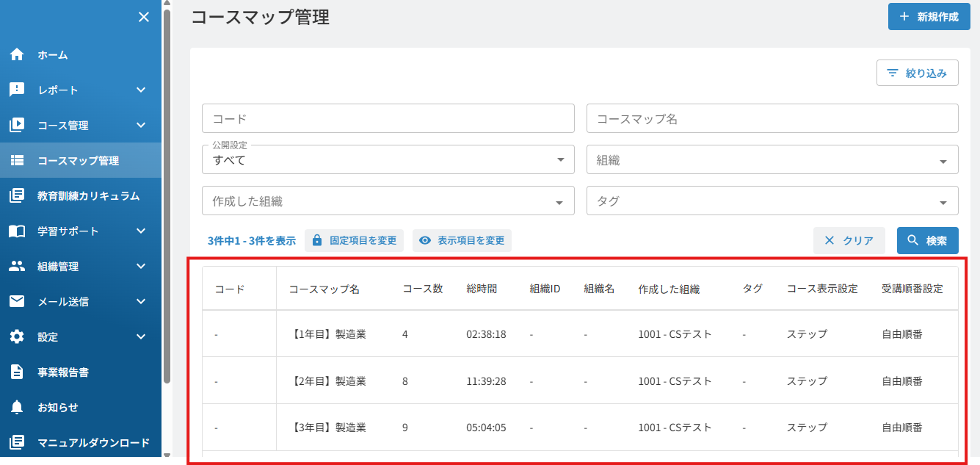980x465 pixels.
Task: Click the list icon beside コースマップ管理
Action: (x=17, y=160)
